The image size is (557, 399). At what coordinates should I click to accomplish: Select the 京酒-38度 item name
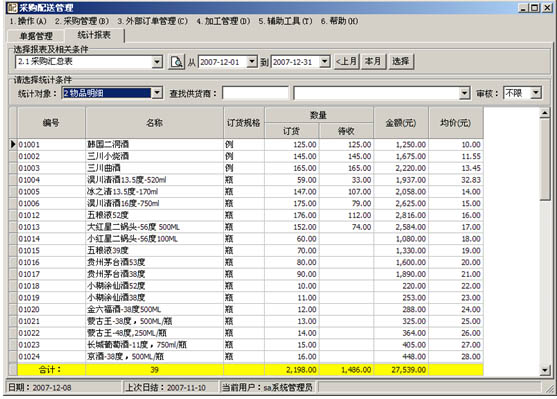126,356
